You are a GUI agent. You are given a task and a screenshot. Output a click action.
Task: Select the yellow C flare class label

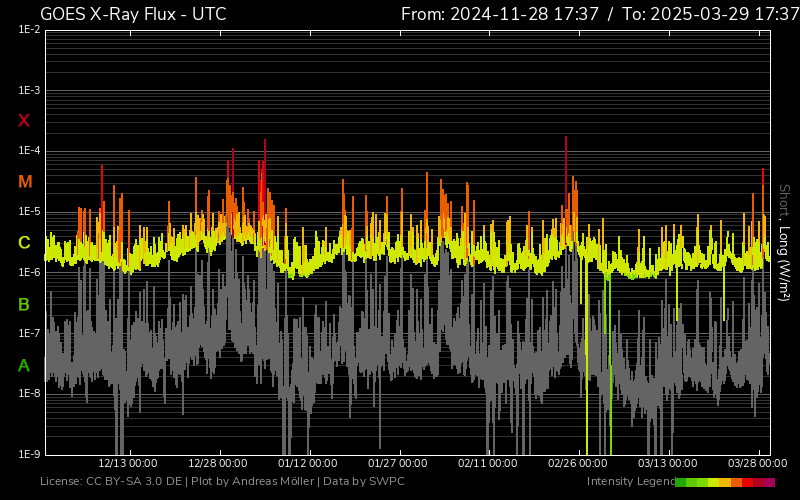[x=24, y=243]
